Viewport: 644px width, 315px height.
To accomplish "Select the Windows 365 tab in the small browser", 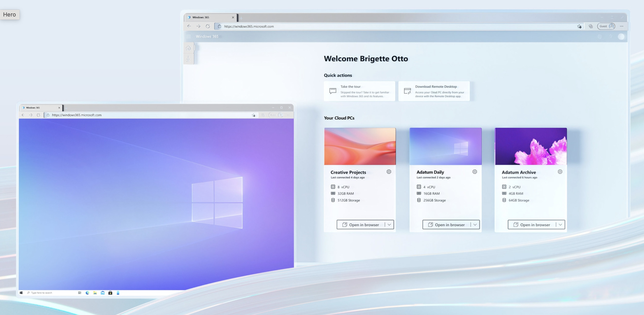I will (x=41, y=108).
